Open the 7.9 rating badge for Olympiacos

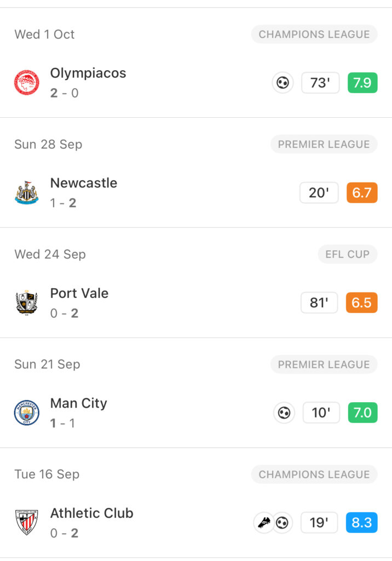[362, 83]
